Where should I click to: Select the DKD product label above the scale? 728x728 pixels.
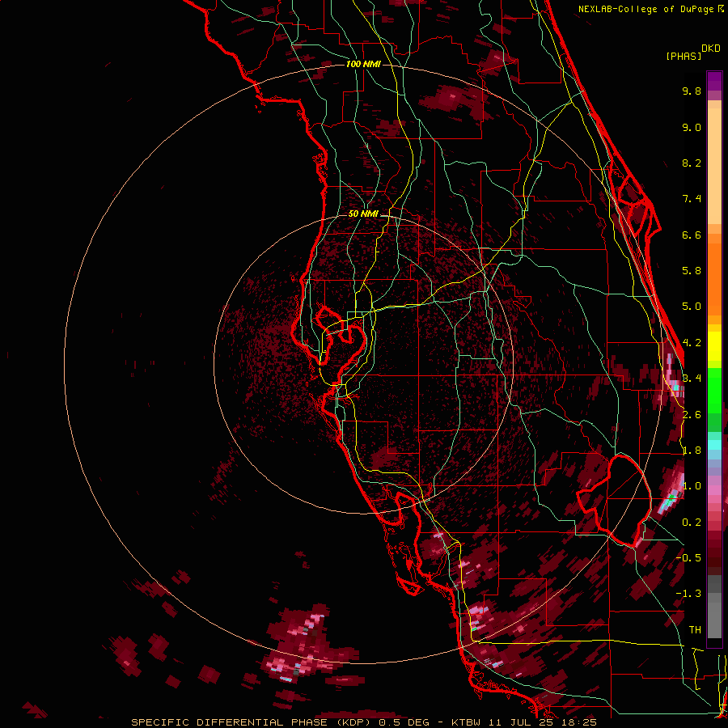710,49
